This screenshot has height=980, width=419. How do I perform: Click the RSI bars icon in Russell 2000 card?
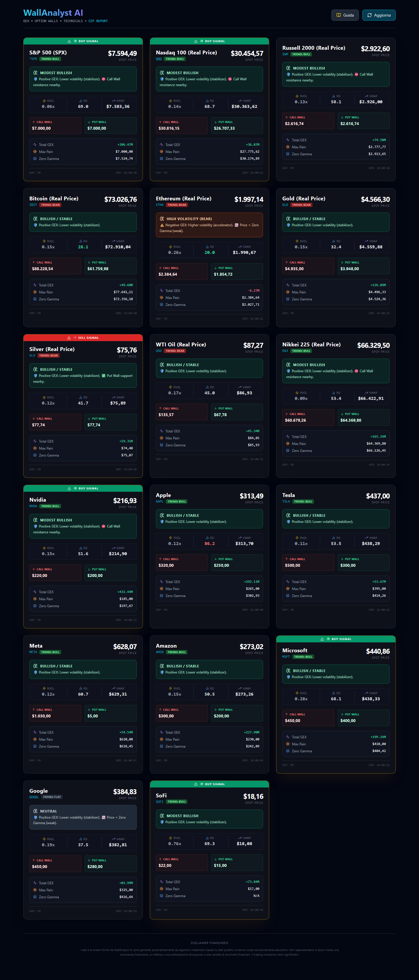pyautogui.click(x=333, y=96)
